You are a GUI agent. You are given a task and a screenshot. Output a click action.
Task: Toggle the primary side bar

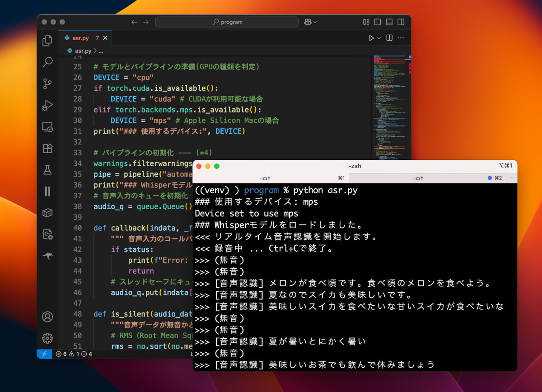point(378,22)
